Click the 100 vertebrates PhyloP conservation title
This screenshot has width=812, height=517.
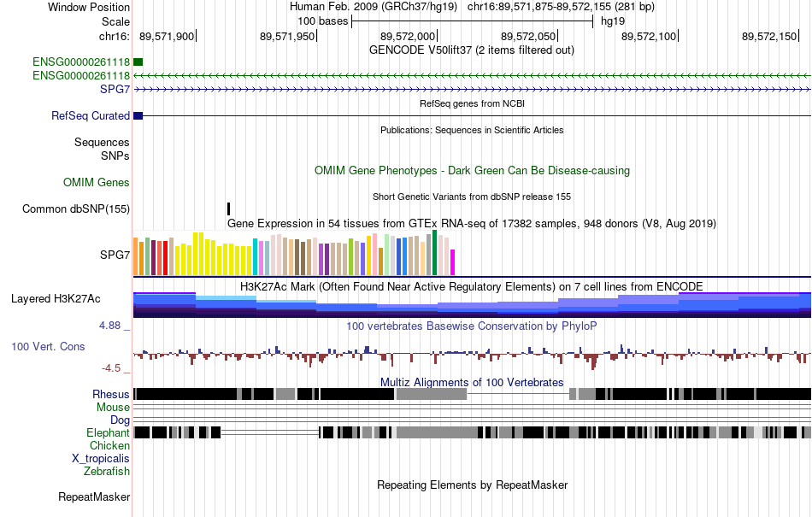tap(472, 326)
